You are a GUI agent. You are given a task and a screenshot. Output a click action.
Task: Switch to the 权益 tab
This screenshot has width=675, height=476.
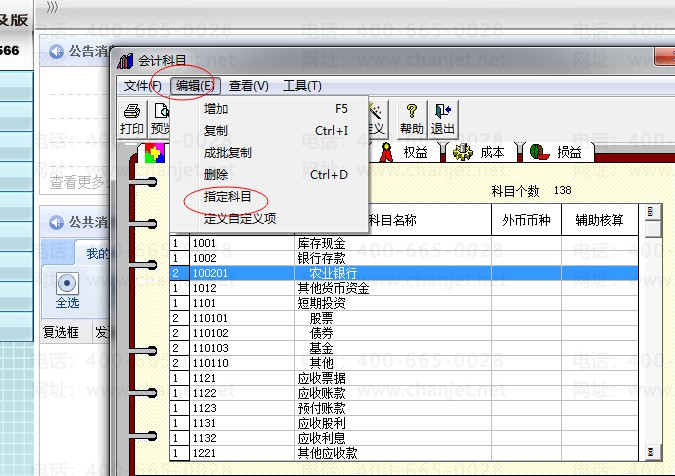click(406, 152)
